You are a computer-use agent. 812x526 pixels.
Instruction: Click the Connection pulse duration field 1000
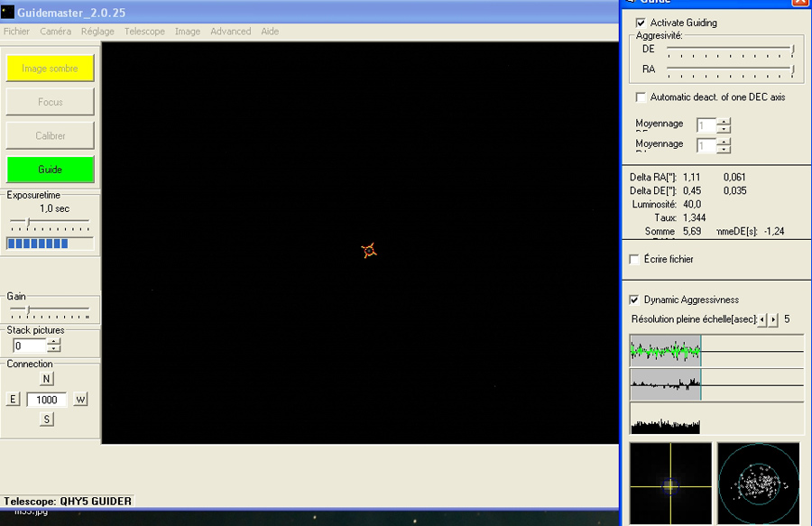[47, 400]
